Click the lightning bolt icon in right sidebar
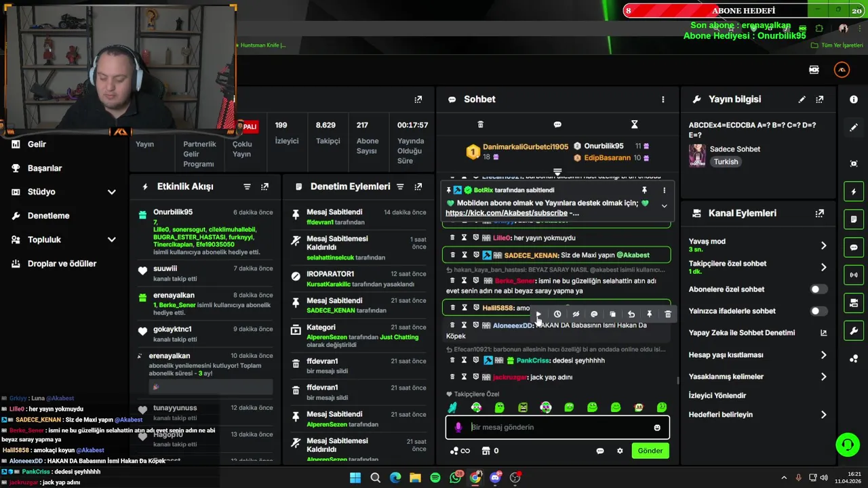The width and height of the screenshot is (868, 488). coord(854,192)
